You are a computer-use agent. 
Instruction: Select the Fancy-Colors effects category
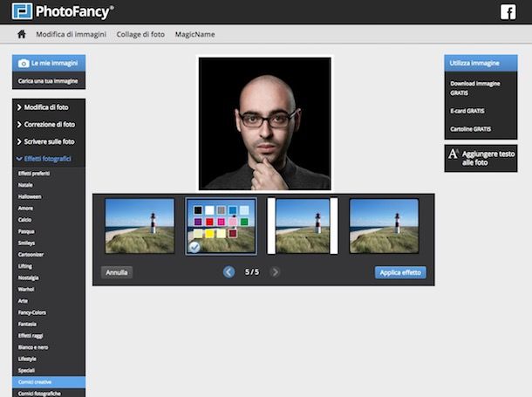[x=32, y=312]
